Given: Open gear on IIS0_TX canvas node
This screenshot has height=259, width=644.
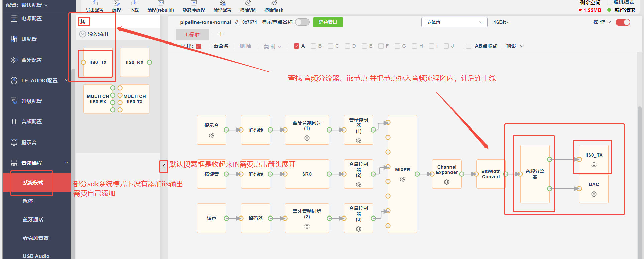Looking at the screenshot, I should 594,165.
